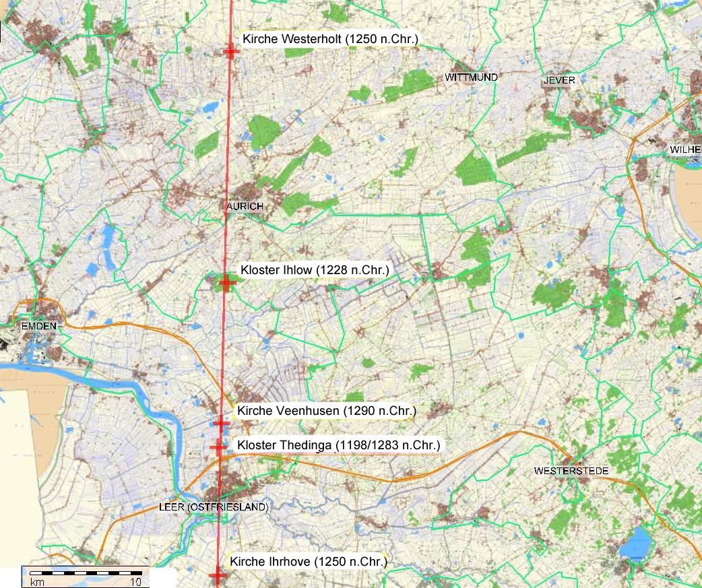The width and height of the screenshot is (702, 588).
Task: Click the red cross marker at Kloster Thedinga
Action: click(x=218, y=447)
